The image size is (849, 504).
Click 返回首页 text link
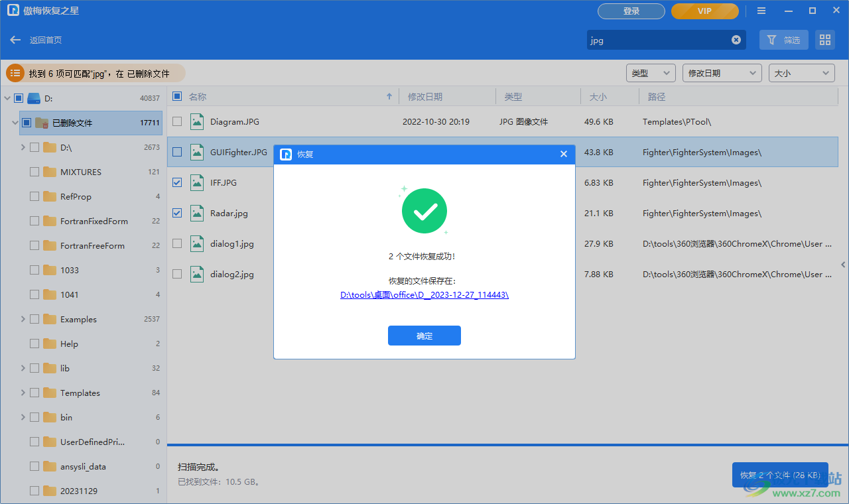46,40
